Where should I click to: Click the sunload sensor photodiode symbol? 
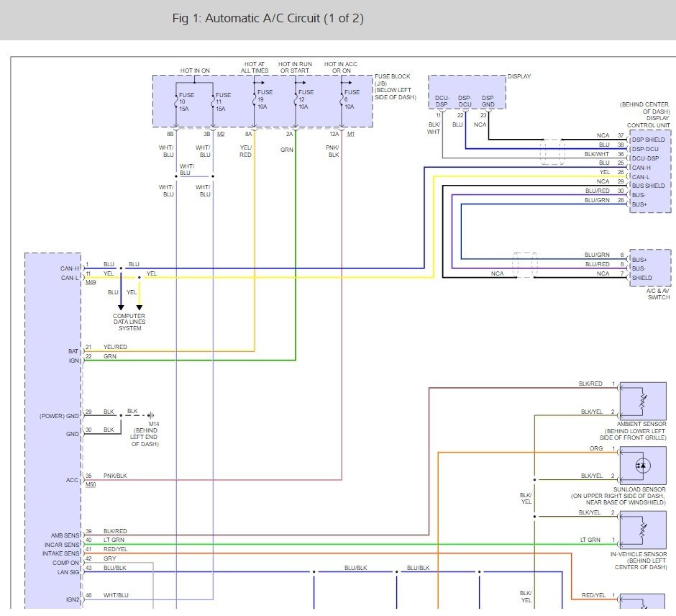click(643, 466)
